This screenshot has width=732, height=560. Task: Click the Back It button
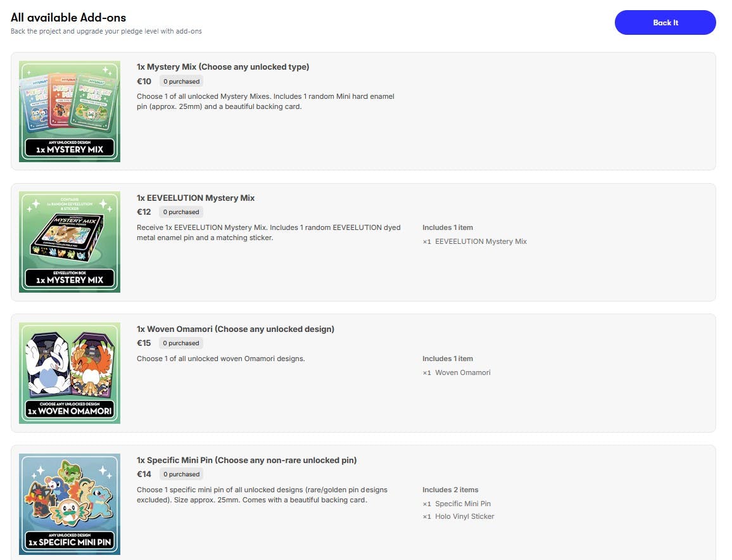pyautogui.click(x=665, y=23)
